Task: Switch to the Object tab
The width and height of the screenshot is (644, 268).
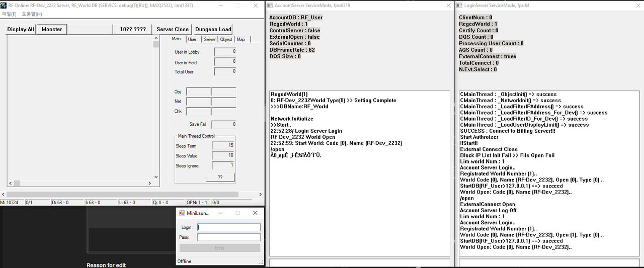Action: [x=226, y=39]
